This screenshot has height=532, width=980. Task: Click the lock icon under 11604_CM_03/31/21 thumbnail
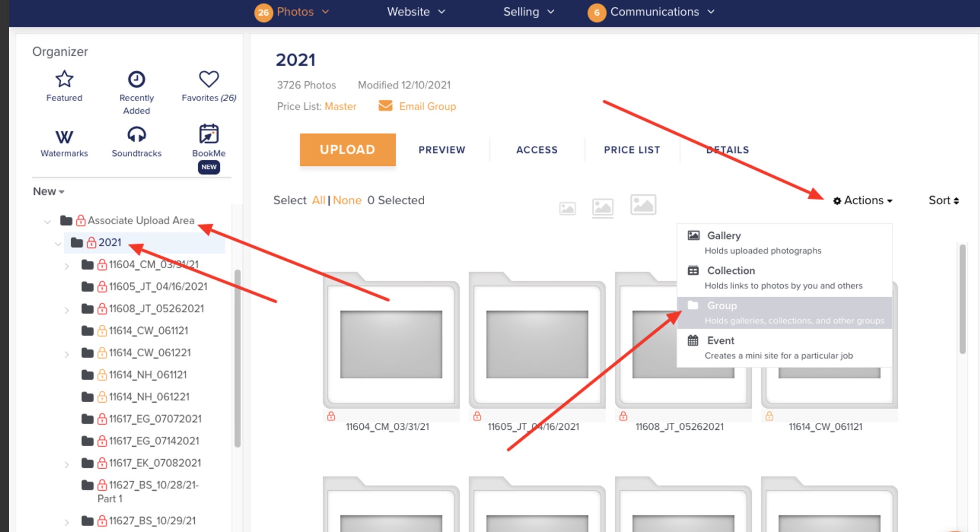click(x=331, y=416)
